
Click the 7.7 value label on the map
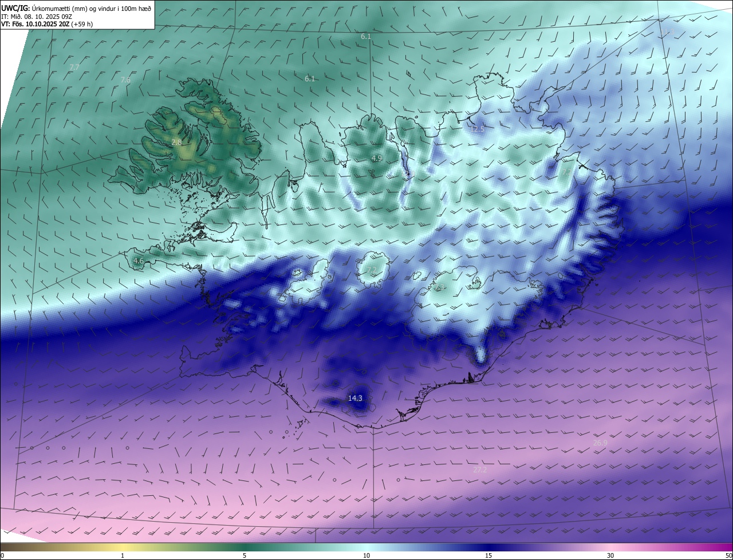click(74, 68)
